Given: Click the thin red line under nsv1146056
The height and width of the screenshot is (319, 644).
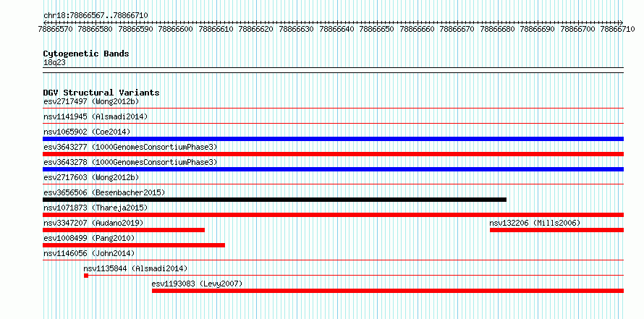Looking at the screenshot, I should click(x=333, y=260).
